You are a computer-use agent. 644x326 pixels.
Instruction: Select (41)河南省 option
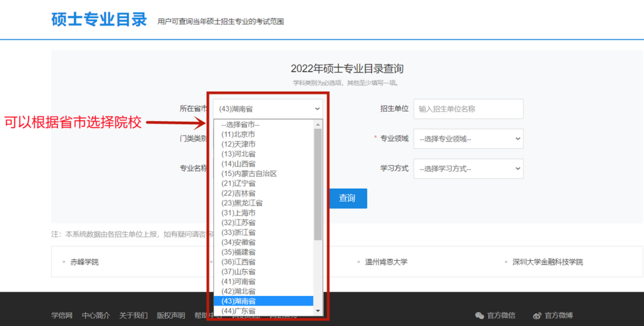coord(264,282)
